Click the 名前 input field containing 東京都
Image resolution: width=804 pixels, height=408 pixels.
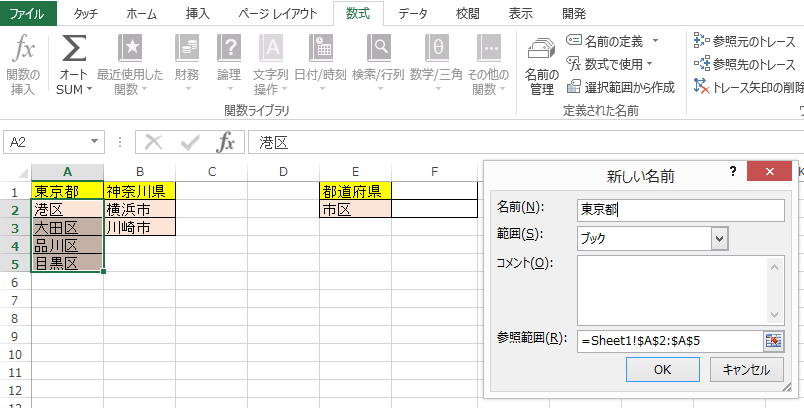[680, 210]
